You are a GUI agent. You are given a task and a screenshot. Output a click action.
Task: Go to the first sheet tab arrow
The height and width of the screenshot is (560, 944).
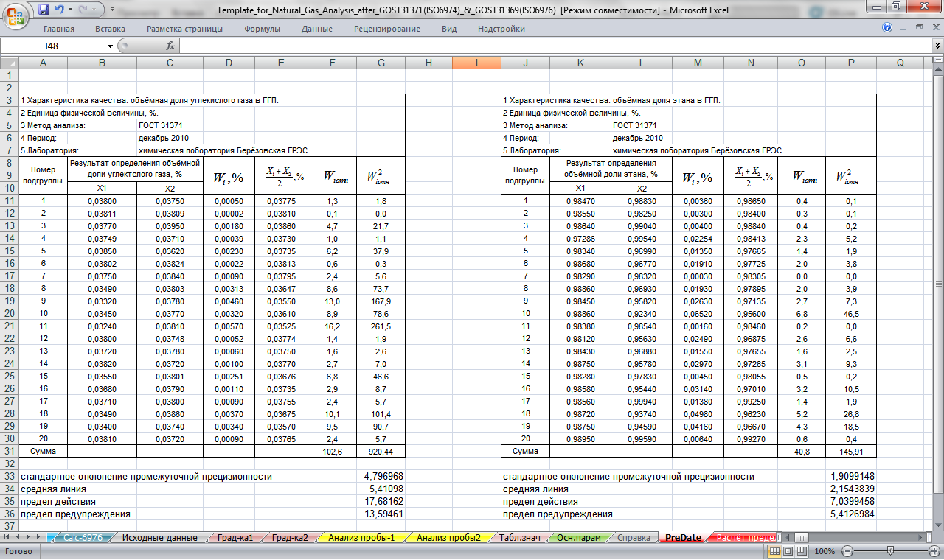point(7,538)
